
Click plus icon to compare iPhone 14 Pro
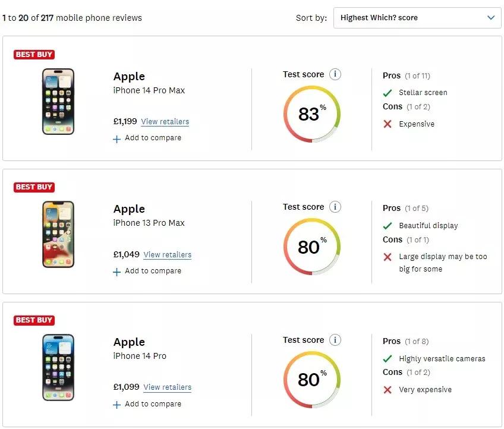pyautogui.click(x=117, y=405)
